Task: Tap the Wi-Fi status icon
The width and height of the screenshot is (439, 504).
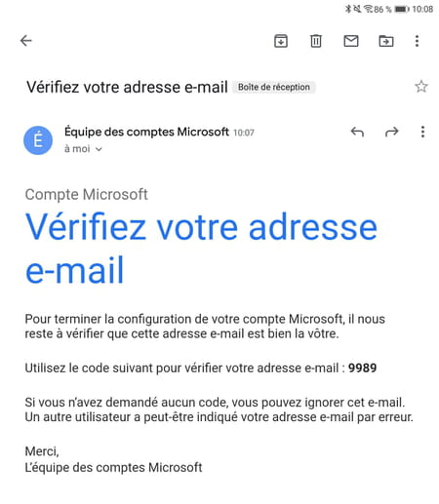Action: (x=368, y=9)
